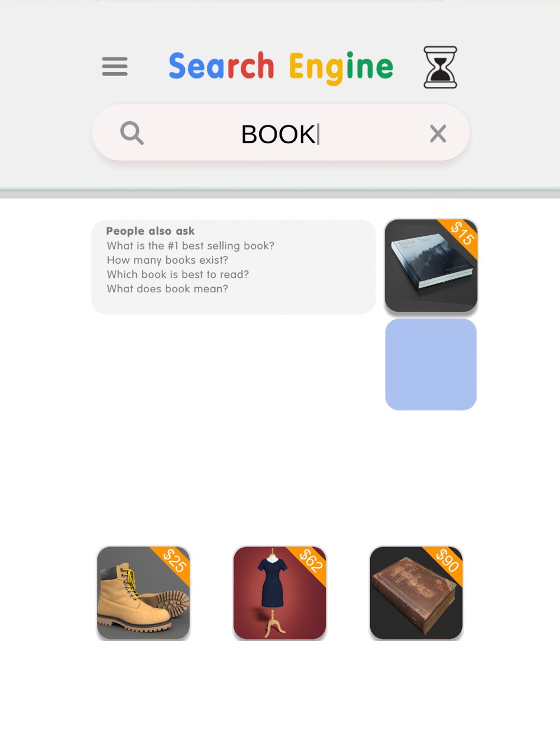Open the $15 blue hardcover book result
Screen dimensions: 560x747
click(431, 265)
